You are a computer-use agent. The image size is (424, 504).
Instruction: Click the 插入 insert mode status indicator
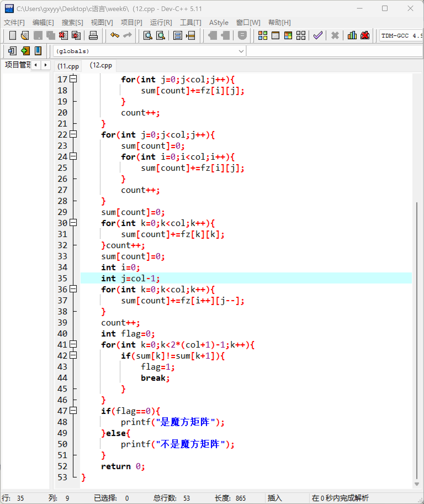(275, 498)
